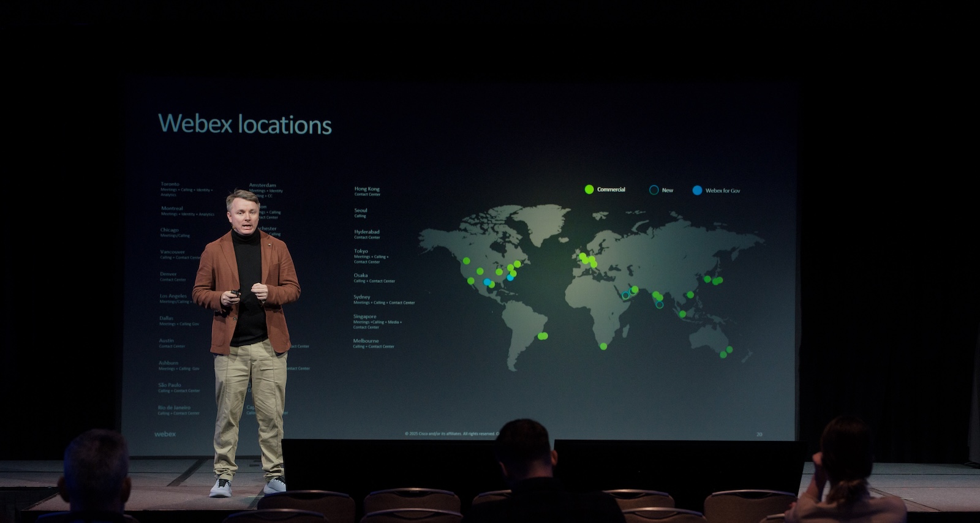Image resolution: width=980 pixels, height=523 pixels.
Task: Click the Cisco copyright footer text
Action: (451, 434)
